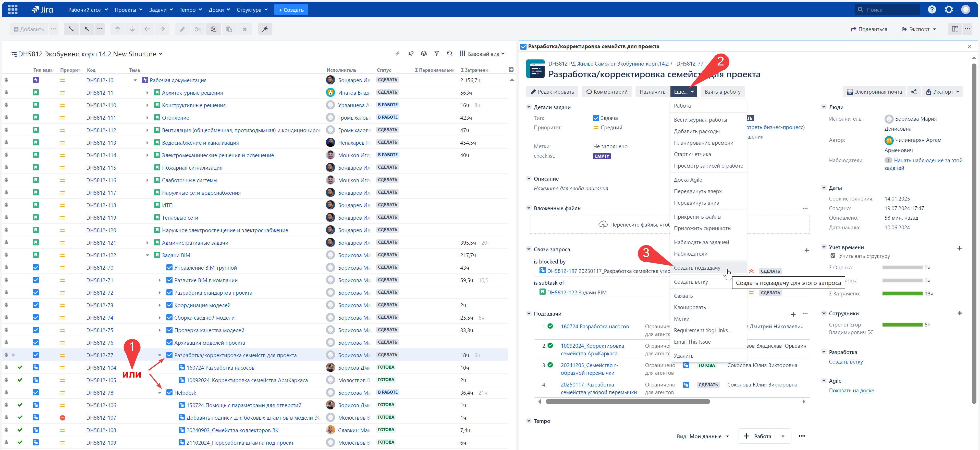Click the 'Σ Оценка' gray progress bar

coord(902,267)
